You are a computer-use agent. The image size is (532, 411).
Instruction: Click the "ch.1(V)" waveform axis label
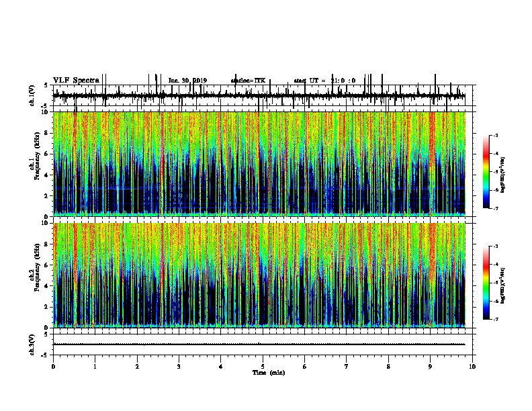(x=32, y=95)
